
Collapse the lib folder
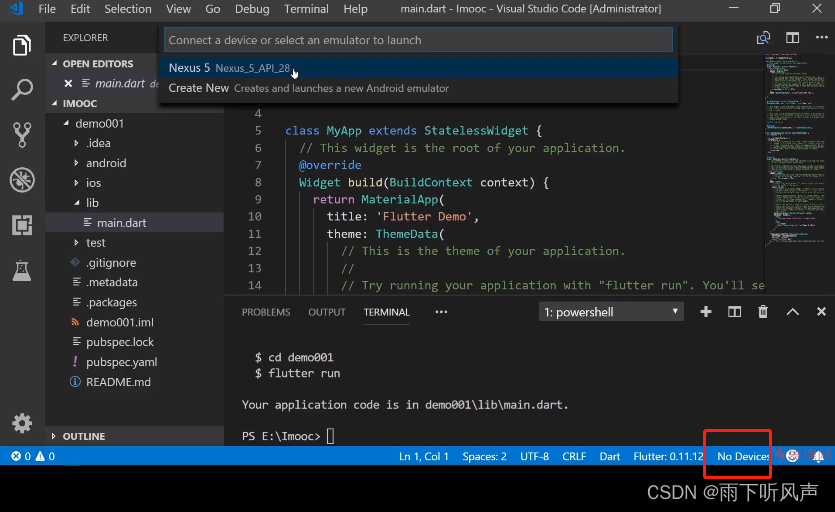click(x=77, y=202)
